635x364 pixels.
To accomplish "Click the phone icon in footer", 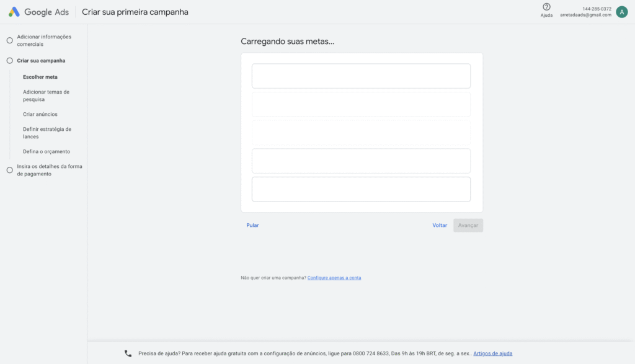I will pos(128,353).
